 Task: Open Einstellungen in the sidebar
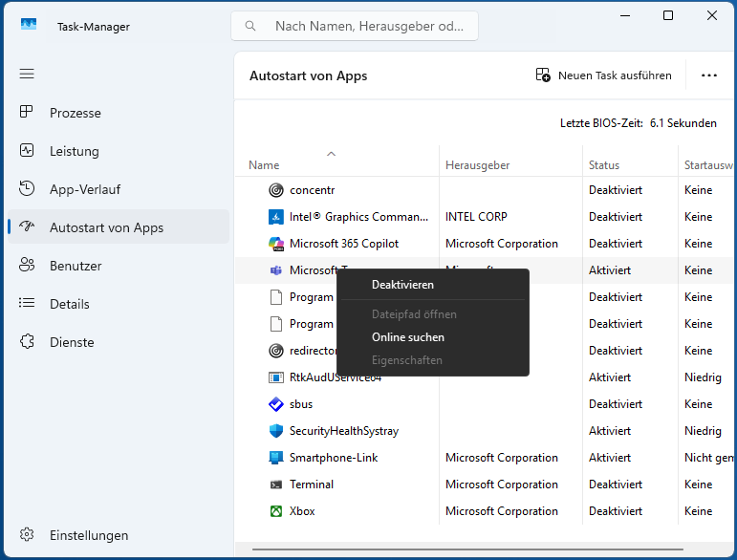[x=119, y=535]
